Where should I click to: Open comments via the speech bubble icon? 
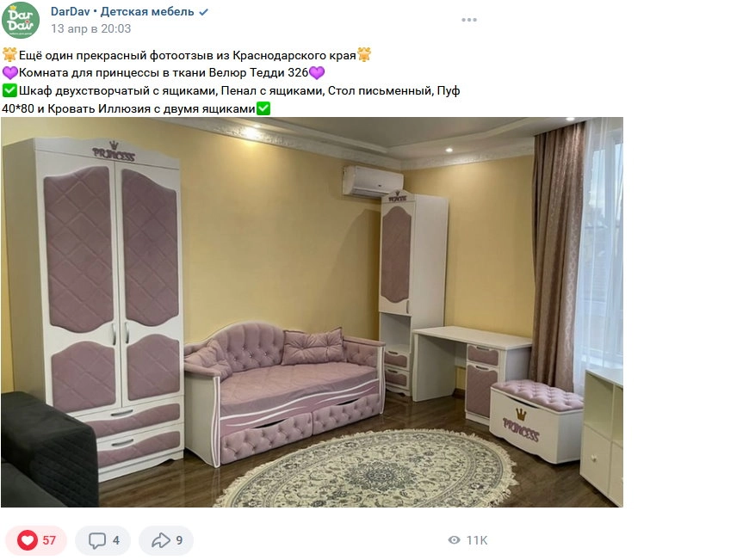click(97, 540)
